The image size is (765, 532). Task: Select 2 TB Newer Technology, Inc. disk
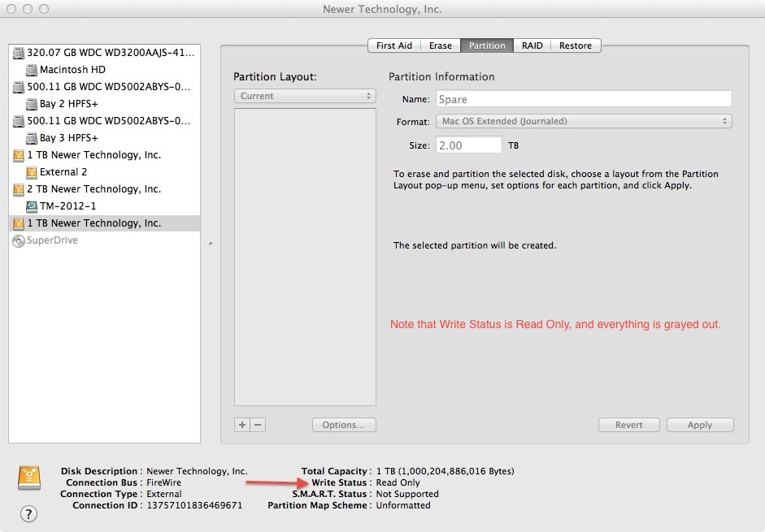pos(104,189)
